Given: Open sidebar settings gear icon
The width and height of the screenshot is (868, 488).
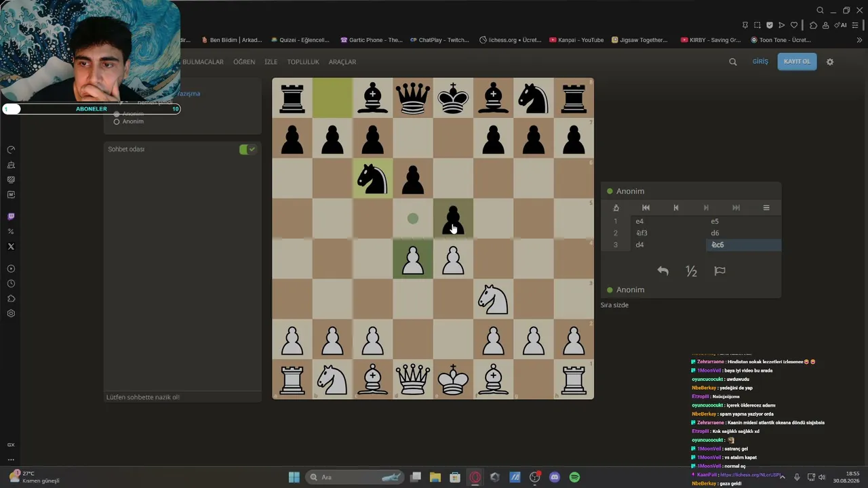Looking at the screenshot, I should (x=11, y=314).
